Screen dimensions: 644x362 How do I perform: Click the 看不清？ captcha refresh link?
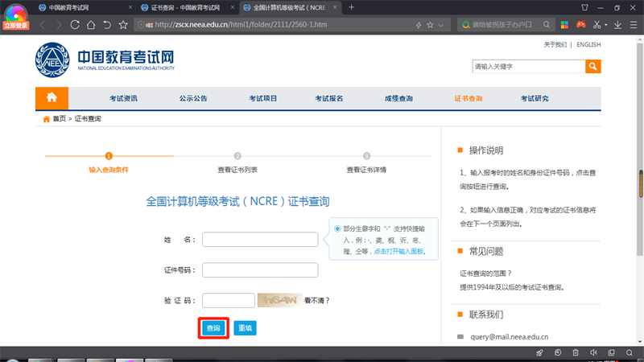point(316,300)
